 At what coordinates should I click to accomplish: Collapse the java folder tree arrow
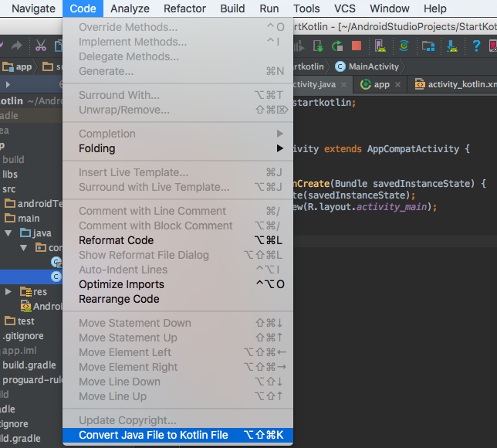[x=8, y=233]
